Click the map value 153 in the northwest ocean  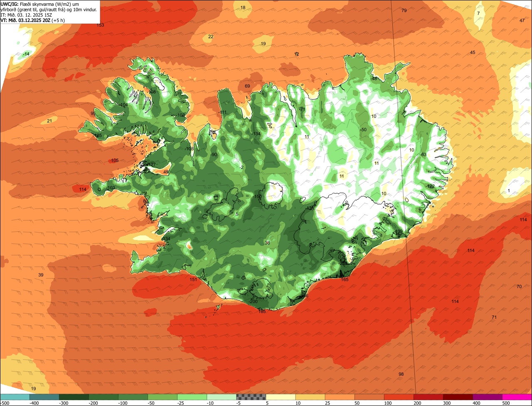100,25
